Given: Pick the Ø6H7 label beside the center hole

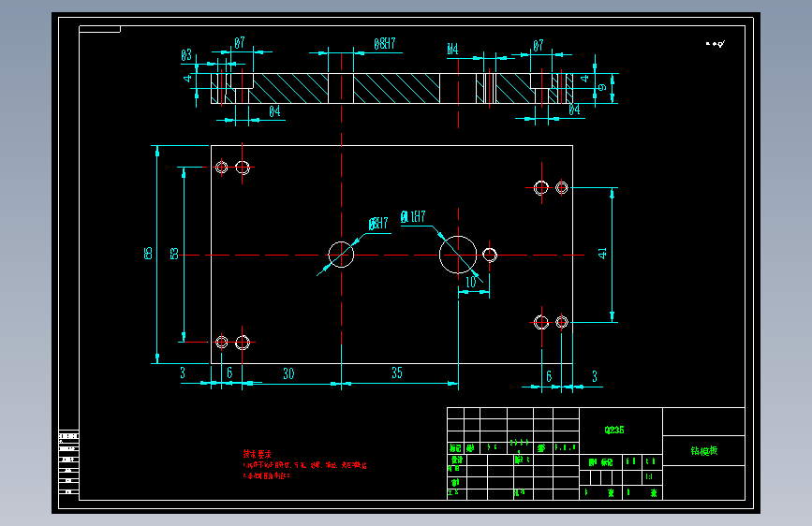Looking at the screenshot, I should pos(378,223).
